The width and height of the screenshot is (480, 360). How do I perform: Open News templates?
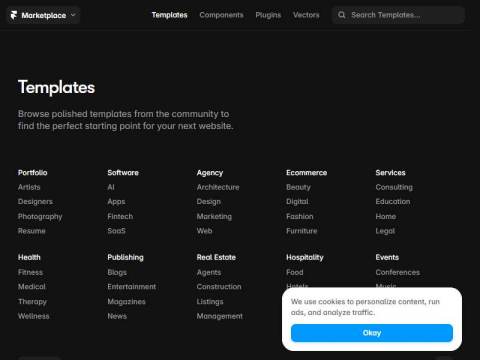[117, 316]
